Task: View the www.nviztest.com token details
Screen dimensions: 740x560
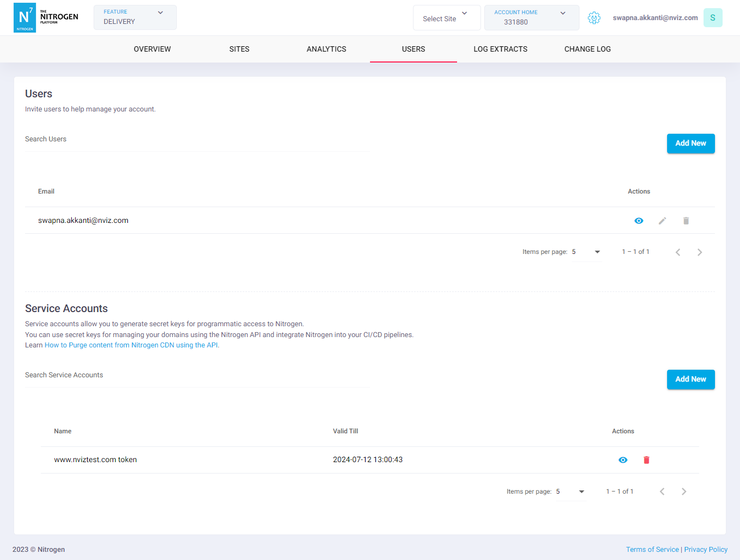Action: 623,460
